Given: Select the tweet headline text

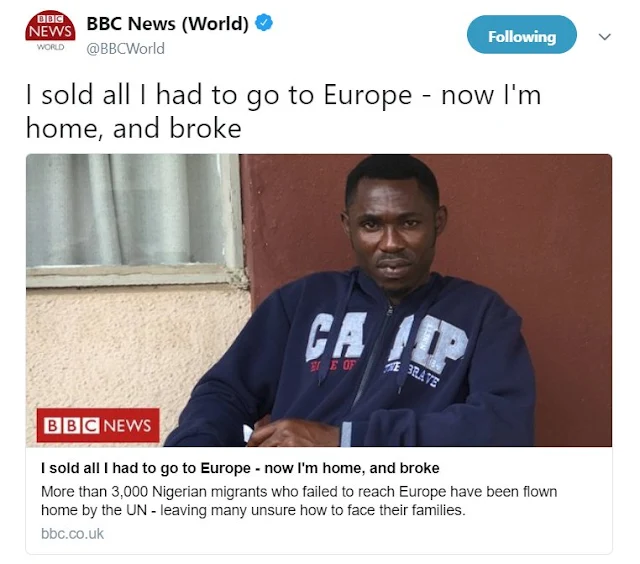Looking at the screenshot, I should 284,111.
